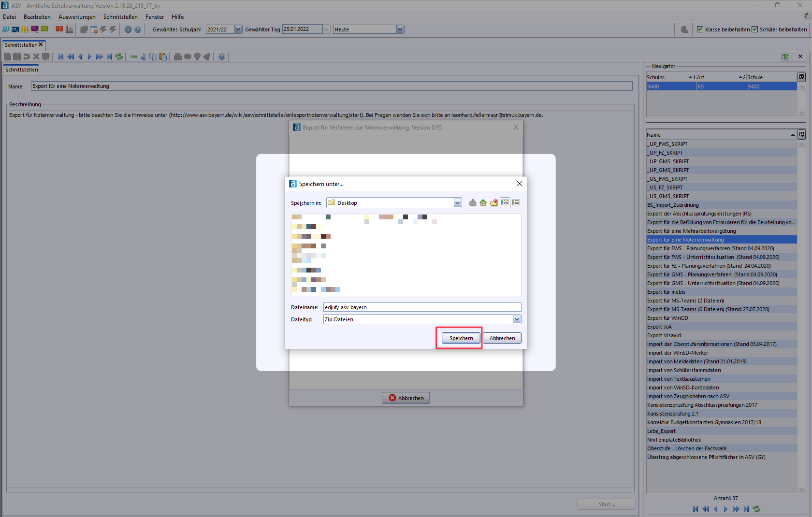
Task: Toggle Klasse beibehalten checkbox
Action: coord(700,29)
